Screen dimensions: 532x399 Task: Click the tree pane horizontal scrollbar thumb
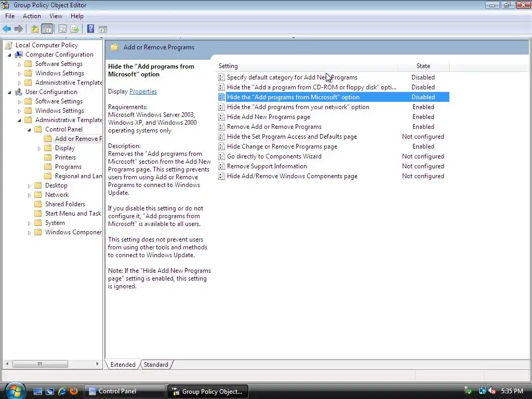(40, 364)
